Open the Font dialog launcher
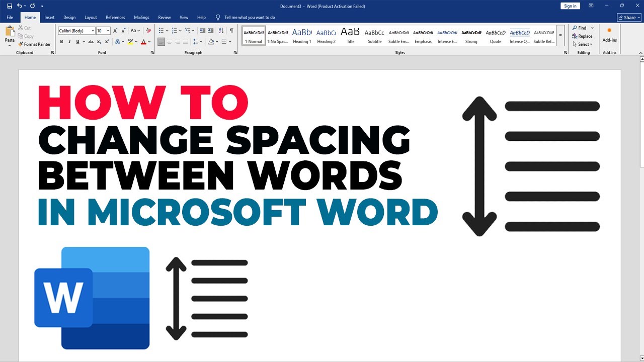Screen dimensions: 644x362 [152, 52]
